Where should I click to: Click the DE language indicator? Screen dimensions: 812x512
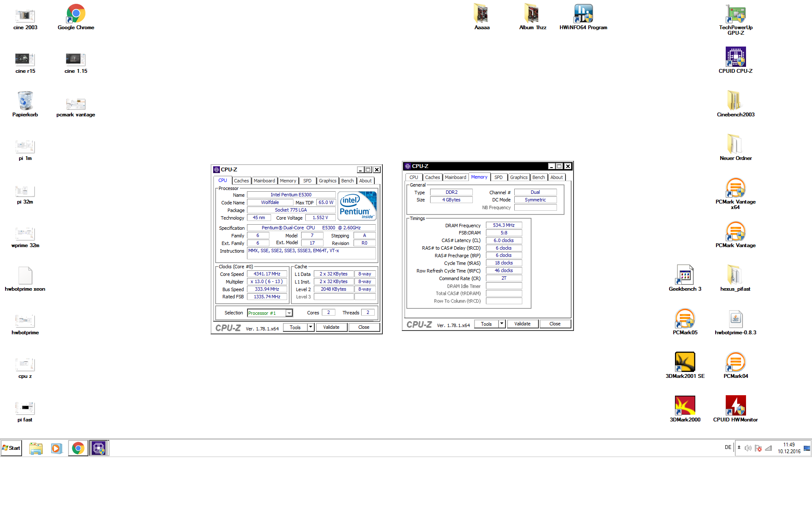coord(728,447)
